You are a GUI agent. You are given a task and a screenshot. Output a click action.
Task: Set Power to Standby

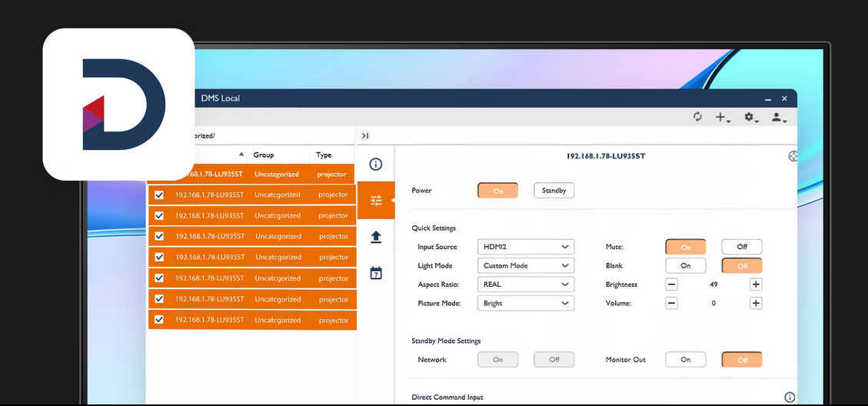tap(554, 191)
